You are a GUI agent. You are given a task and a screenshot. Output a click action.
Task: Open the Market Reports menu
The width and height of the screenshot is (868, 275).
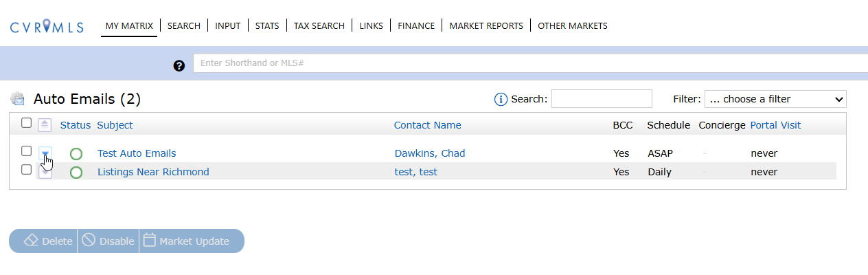[x=486, y=26]
